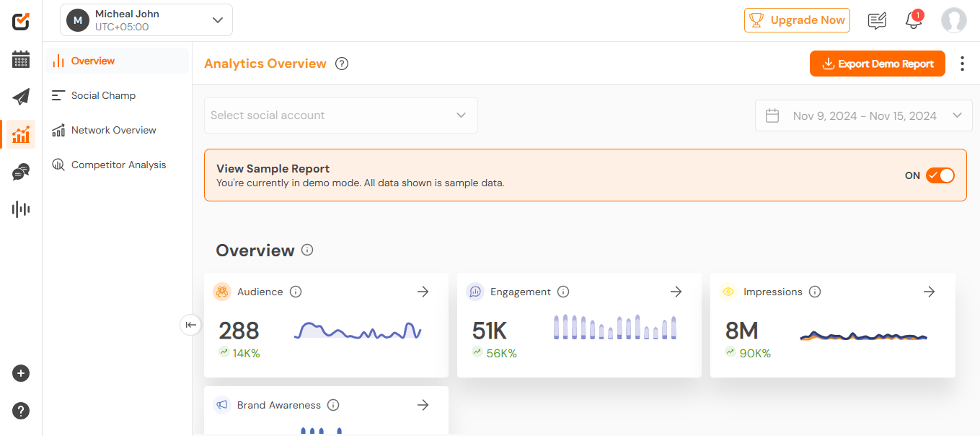
Task: Select Social Champ in analytics menu
Action: [118, 95]
